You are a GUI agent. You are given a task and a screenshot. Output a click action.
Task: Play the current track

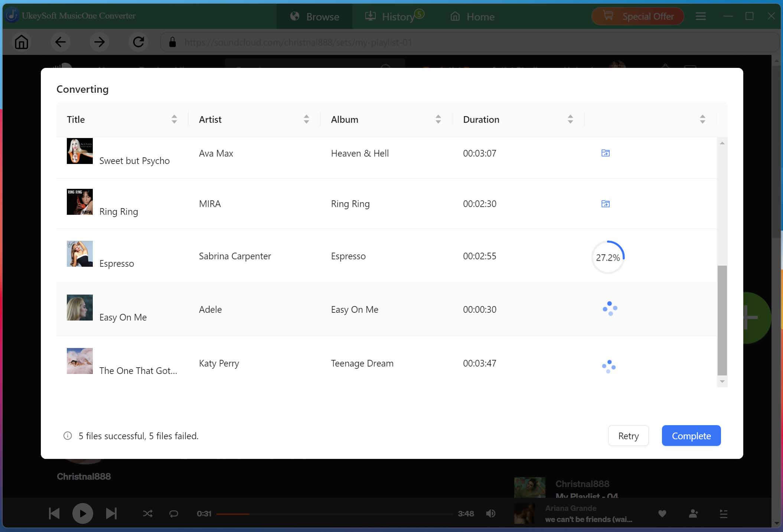[x=82, y=513]
